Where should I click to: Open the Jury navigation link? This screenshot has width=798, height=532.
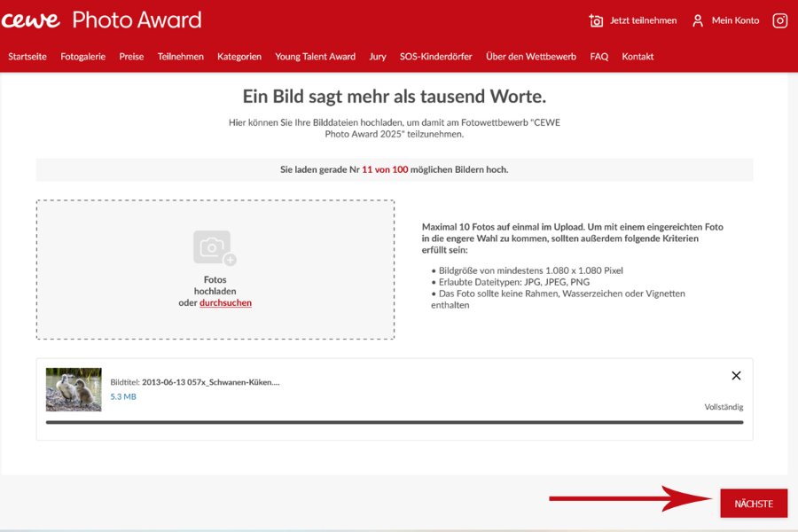coord(378,57)
